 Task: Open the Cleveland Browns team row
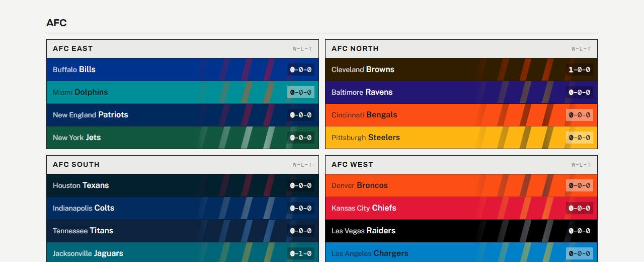coord(461,70)
